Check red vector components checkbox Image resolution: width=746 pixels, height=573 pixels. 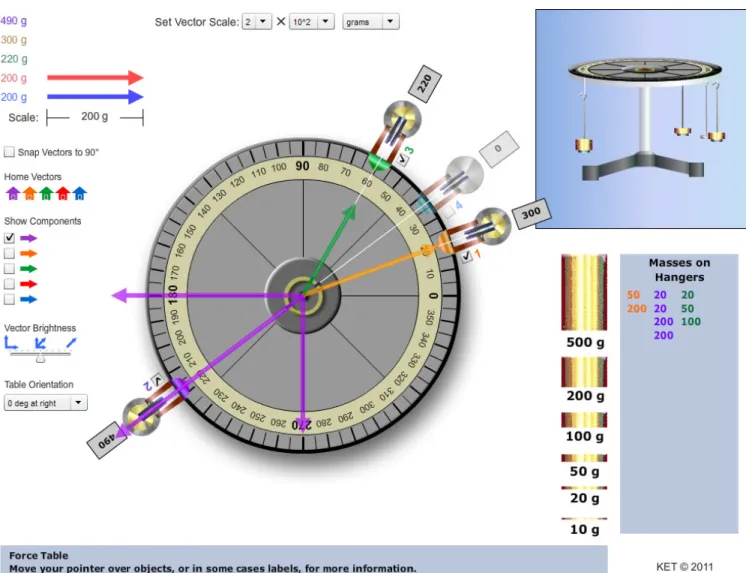point(9,284)
